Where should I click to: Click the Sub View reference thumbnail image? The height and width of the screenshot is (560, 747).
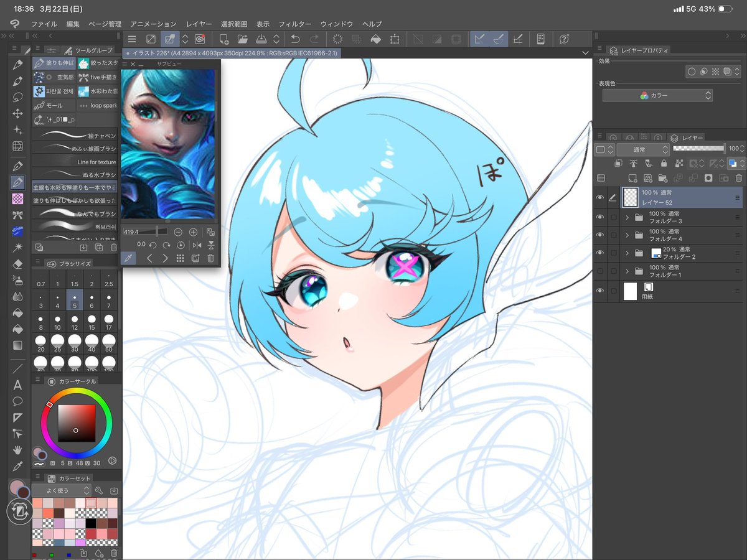[168, 144]
